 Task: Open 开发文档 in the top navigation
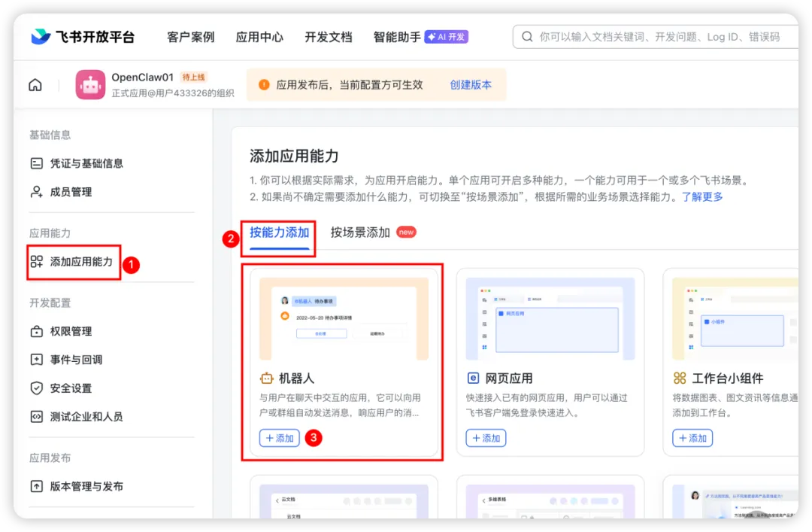point(329,35)
